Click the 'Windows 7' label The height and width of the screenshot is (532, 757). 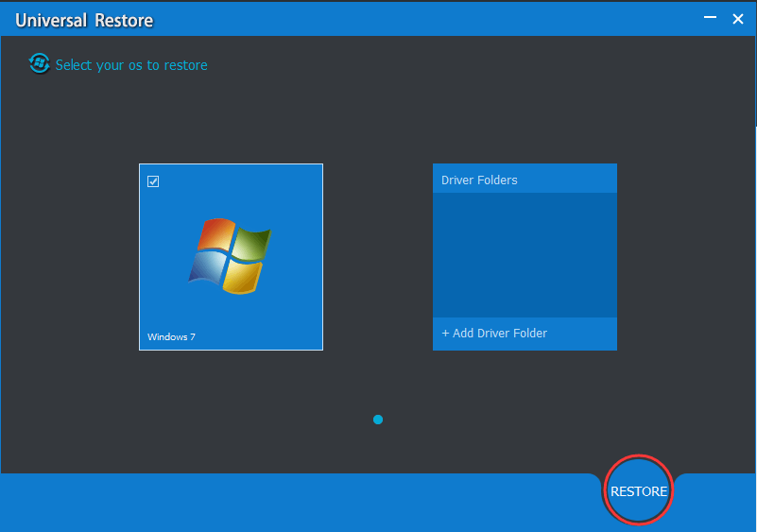click(171, 337)
